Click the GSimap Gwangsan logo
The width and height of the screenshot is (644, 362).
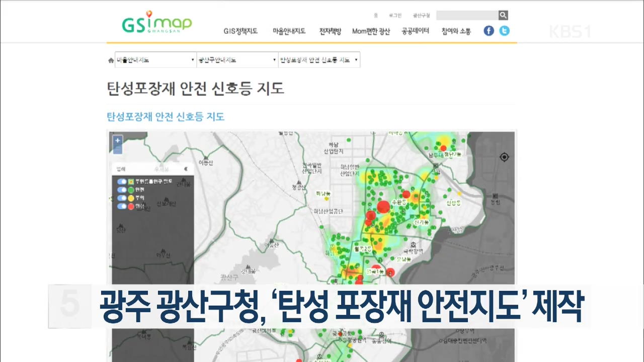tap(156, 23)
